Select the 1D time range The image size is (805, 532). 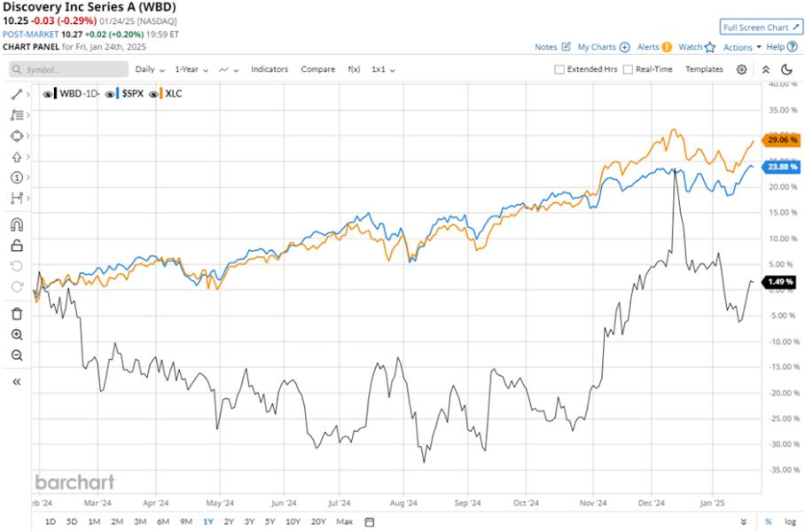click(x=51, y=521)
